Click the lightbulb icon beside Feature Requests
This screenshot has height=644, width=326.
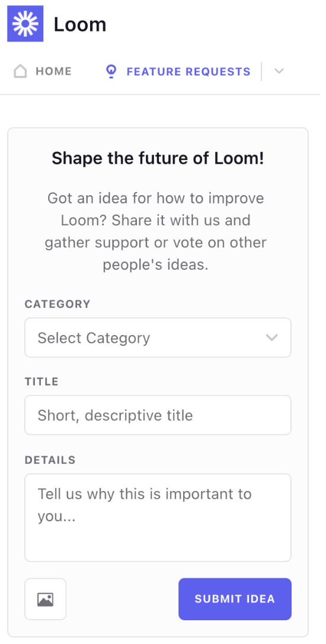(111, 72)
